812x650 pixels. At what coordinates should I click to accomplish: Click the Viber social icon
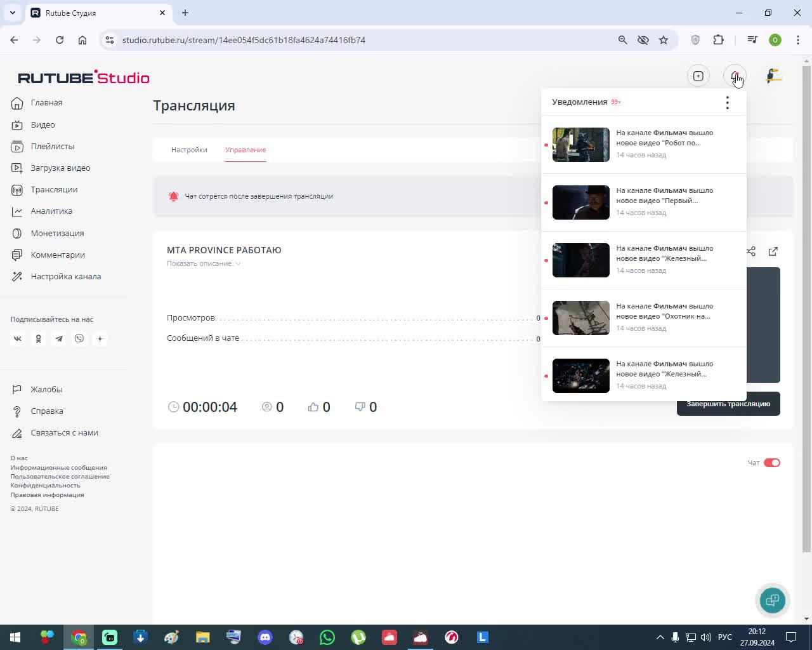coord(79,339)
